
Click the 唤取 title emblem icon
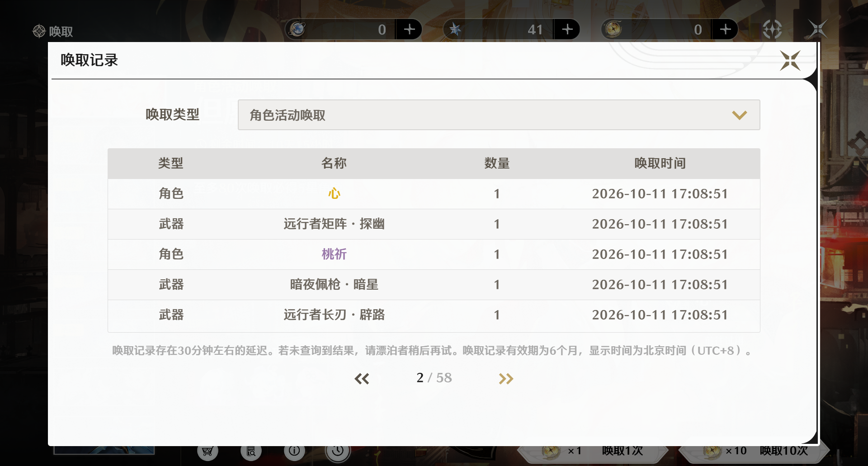tap(39, 31)
